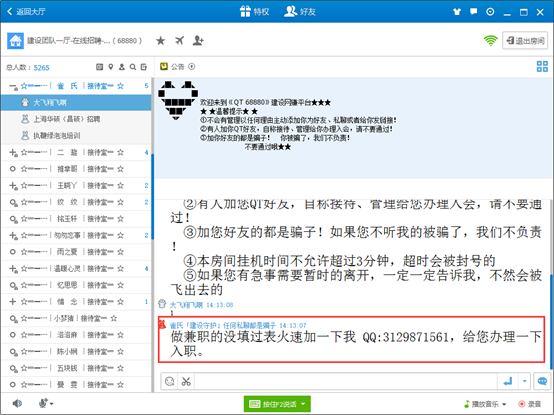Open the four-square grid apps icon
Viewport: 554px width, 415px height.
(542, 66)
